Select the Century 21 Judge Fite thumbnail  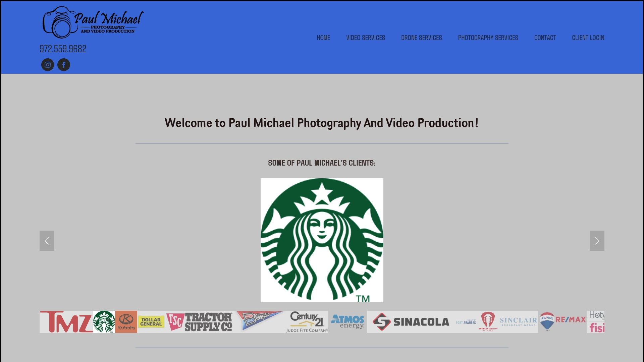click(x=307, y=322)
